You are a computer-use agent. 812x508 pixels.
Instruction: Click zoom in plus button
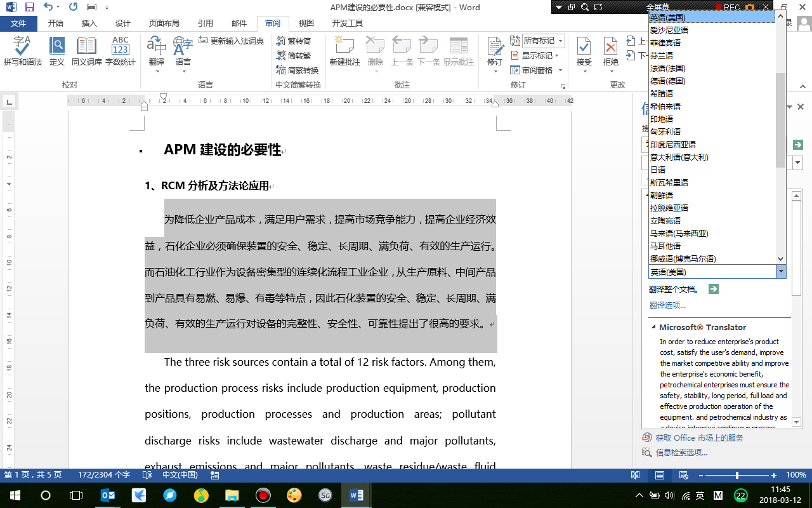click(774, 476)
